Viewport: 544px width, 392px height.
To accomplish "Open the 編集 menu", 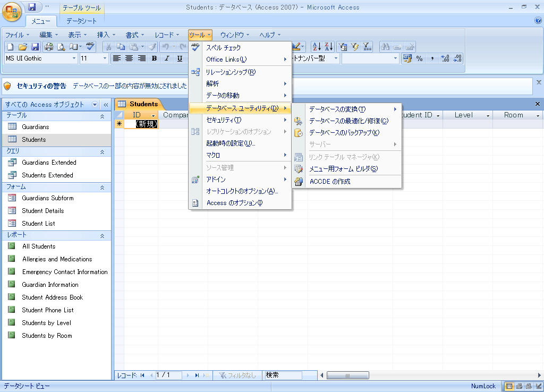I will 48,35.
